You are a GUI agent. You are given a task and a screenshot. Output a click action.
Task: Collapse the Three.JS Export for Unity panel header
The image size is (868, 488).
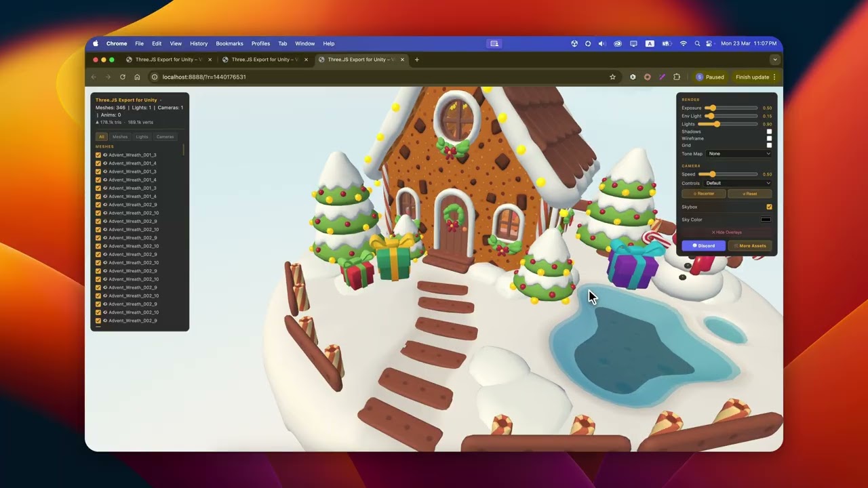tap(128, 100)
